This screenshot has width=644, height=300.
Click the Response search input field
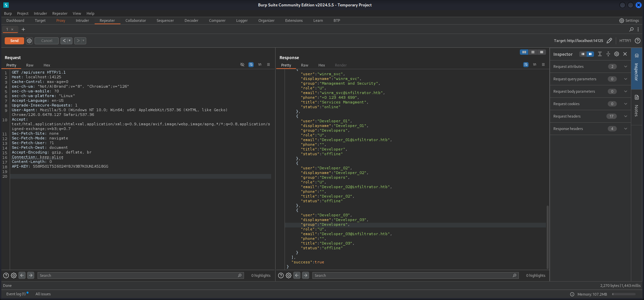tap(413, 275)
